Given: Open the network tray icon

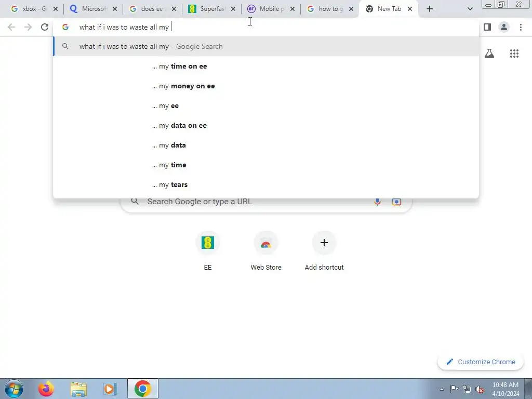Looking at the screenshot, I should [467, 389].
